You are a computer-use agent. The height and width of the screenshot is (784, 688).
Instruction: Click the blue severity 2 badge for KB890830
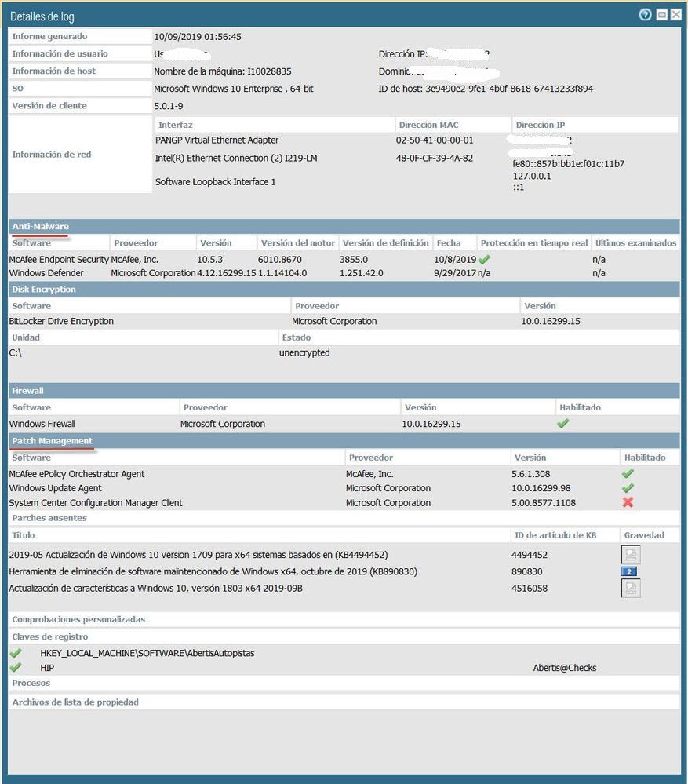tap(629, 572)
